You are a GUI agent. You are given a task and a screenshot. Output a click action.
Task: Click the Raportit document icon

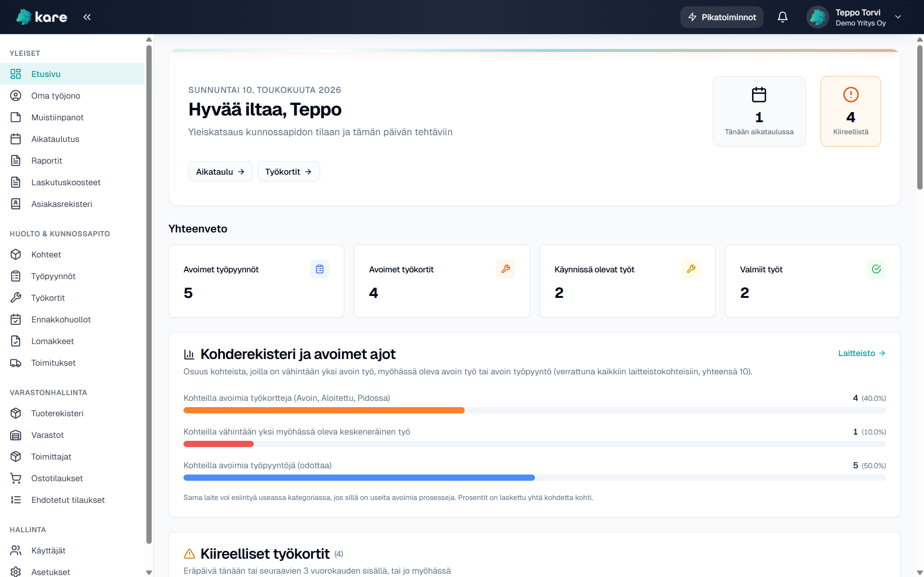tap(16, 160)
